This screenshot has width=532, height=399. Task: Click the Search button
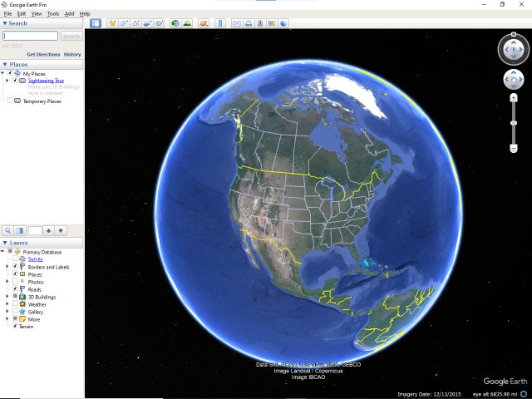click(x=71, y=36)
